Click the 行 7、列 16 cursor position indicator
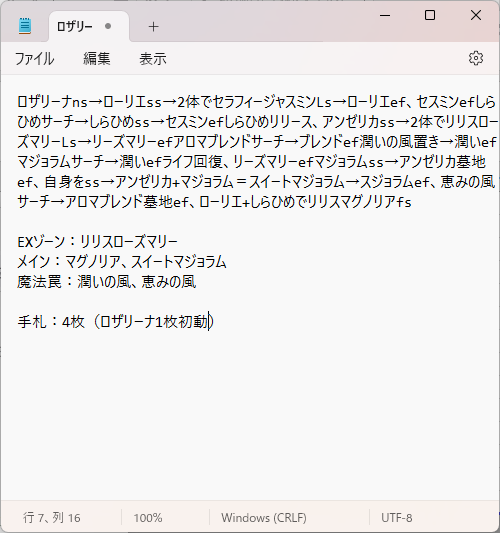500x533 pixels. click(x=52, y=518)
